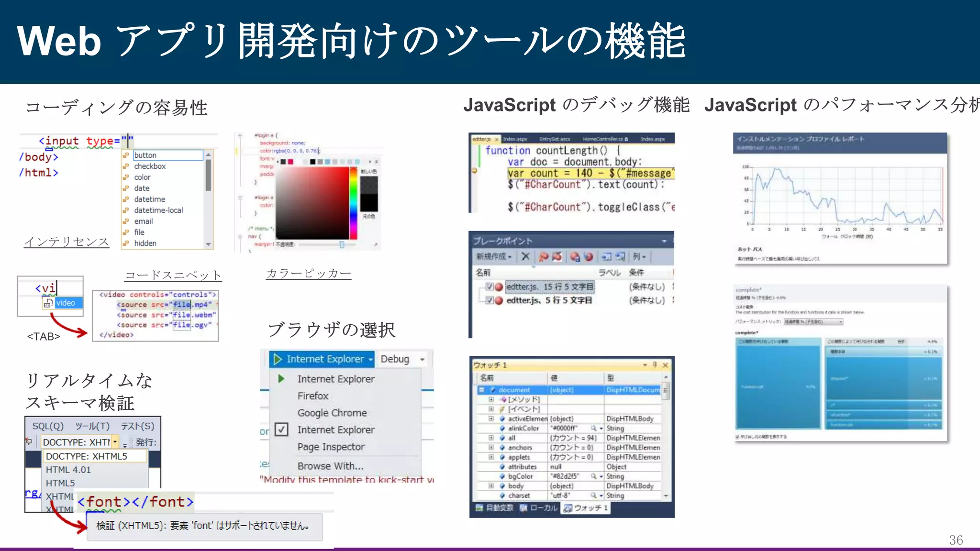Click go to source code icon
The image size is (980, 551).
[x=607, y=257]
